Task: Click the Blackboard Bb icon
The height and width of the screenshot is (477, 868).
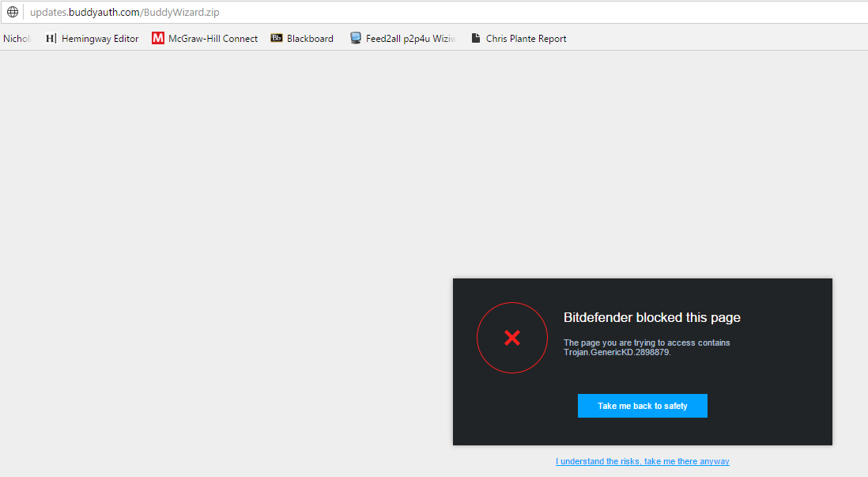Action: click(x=276, y=38)
